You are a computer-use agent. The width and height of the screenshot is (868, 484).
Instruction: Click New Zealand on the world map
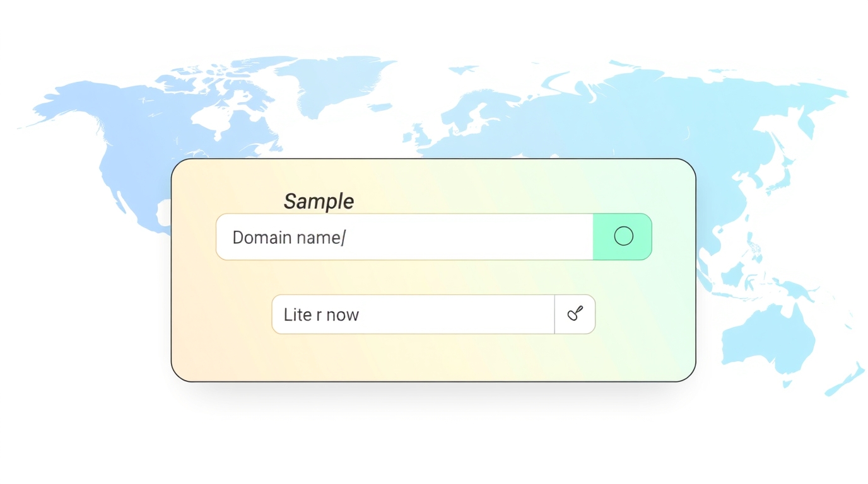coord(847,380)
